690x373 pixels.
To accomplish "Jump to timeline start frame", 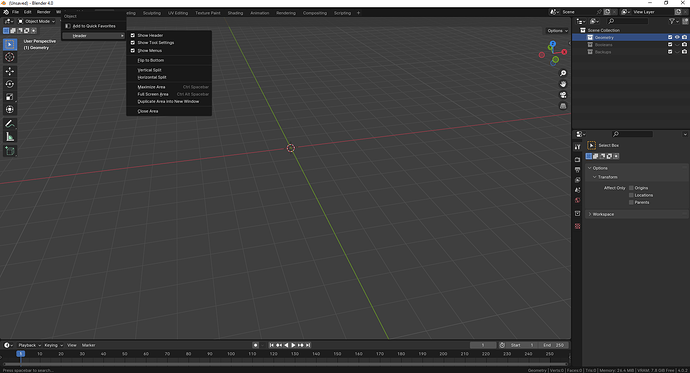I will pos(272,345).
